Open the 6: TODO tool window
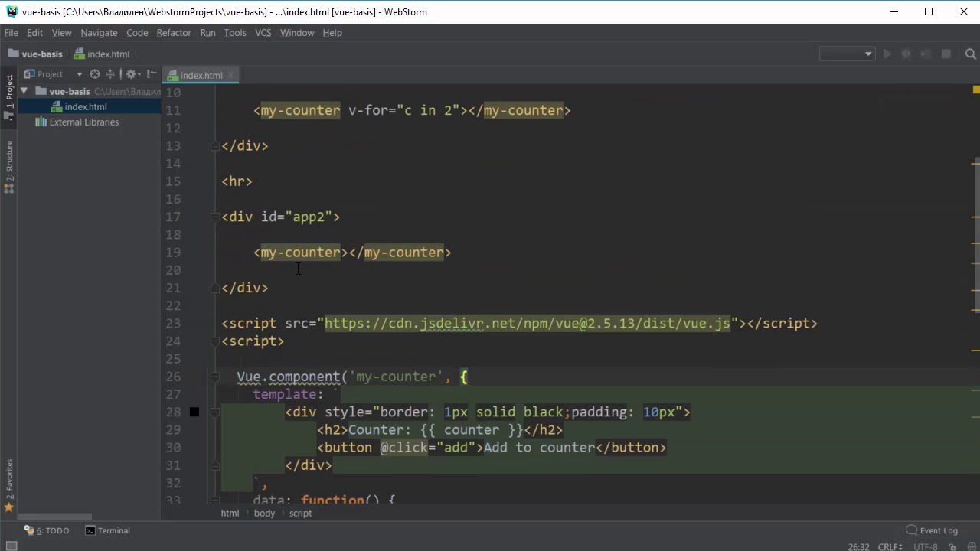 click(x=47, y=530)
